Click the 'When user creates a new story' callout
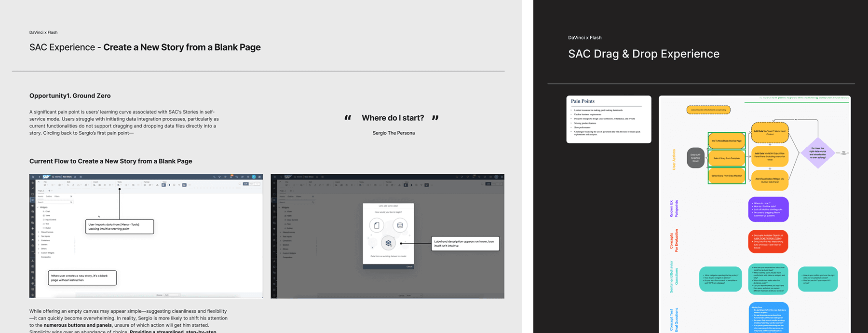Screen dimensions: 868x333 coord(82,278)
